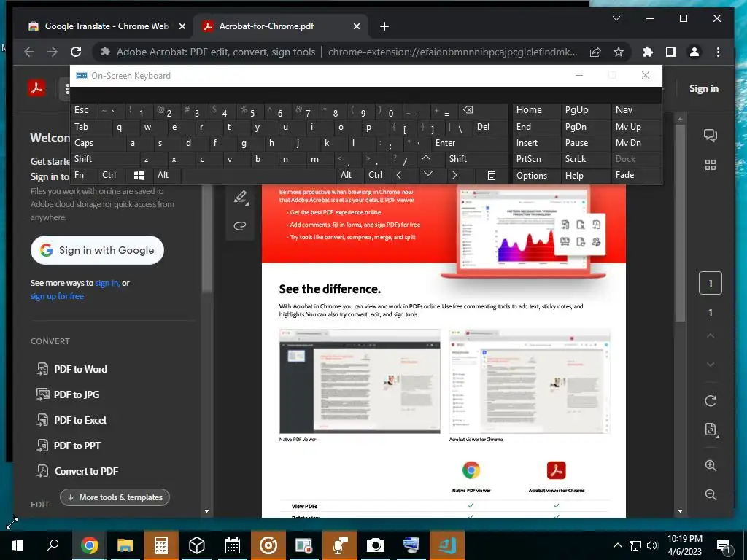Click sidebar scroll down arrow
This screenshot has height=560, width=747.
tap(206, 511)
